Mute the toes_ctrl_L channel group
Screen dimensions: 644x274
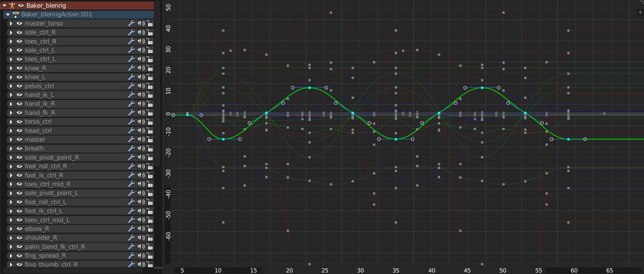click(141, 59)
